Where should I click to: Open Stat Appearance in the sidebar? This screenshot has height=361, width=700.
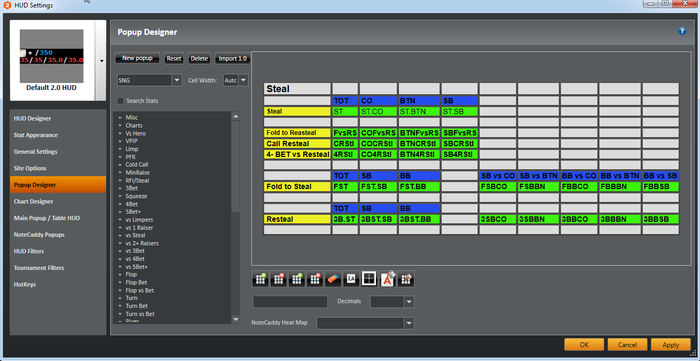58,135
